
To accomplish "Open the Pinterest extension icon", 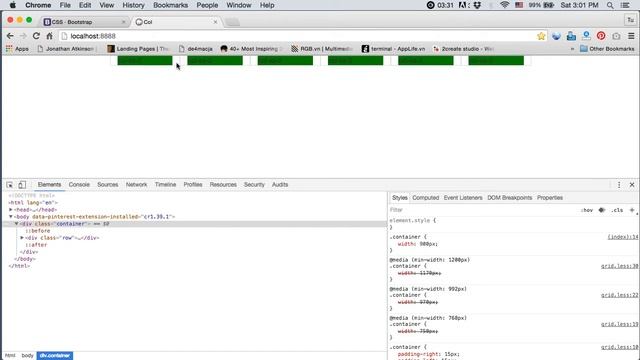I will (x=601, y=36).
